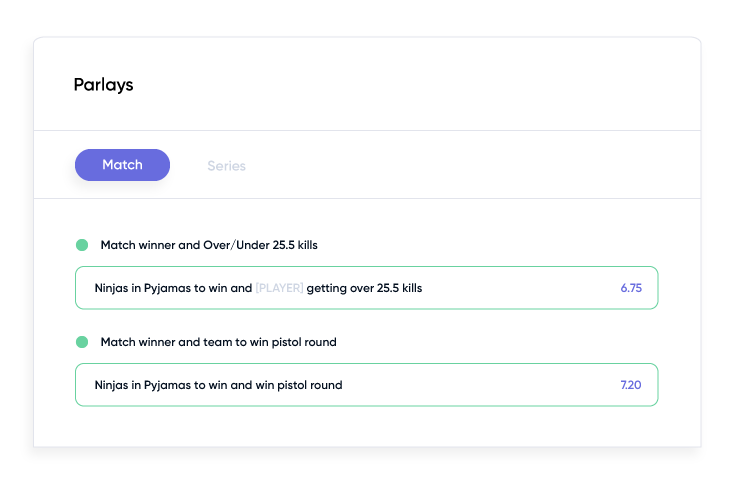Click green dot beside Over/Under 25.5 kills heading
The height and width of the screenshot is (478, 732).
click(82, 245)
